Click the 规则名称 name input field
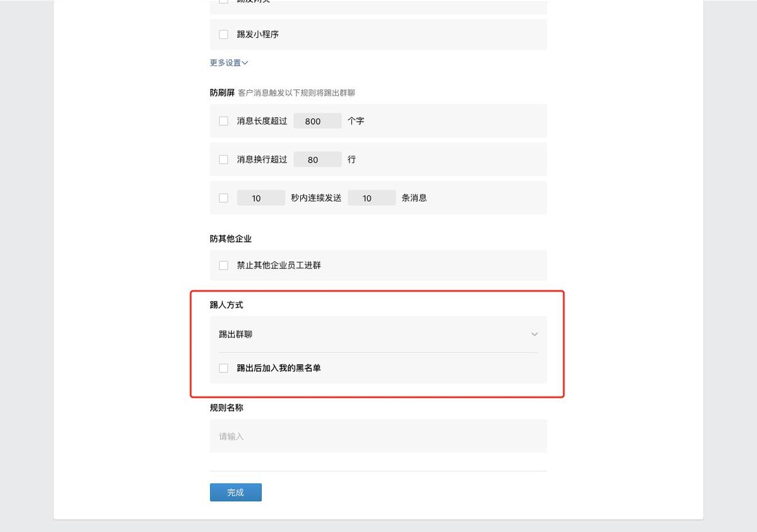 coord(378,435)
